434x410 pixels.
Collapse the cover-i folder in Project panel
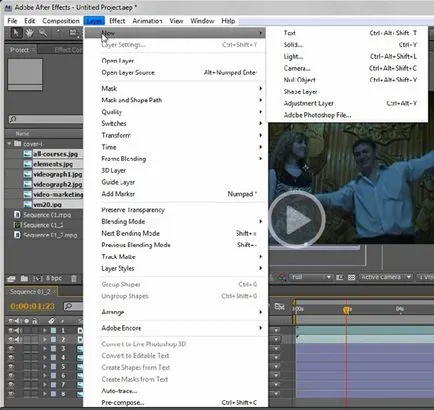point(9,144)
